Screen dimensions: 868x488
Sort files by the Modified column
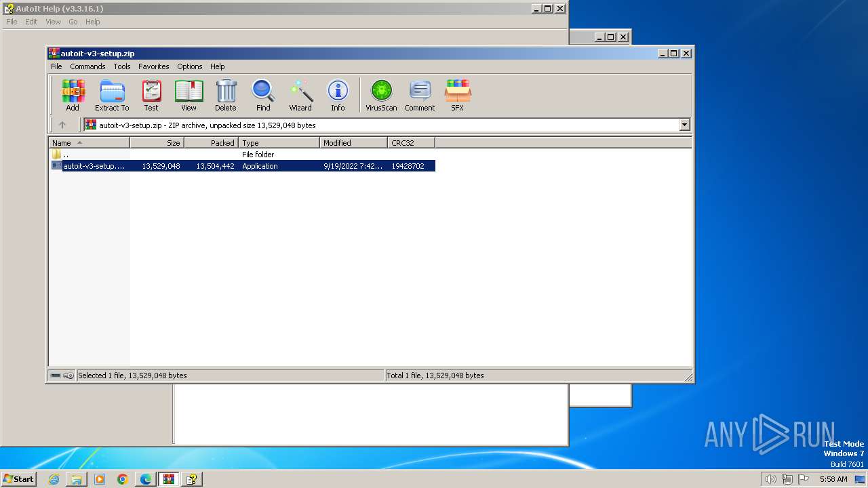(353, 143)
